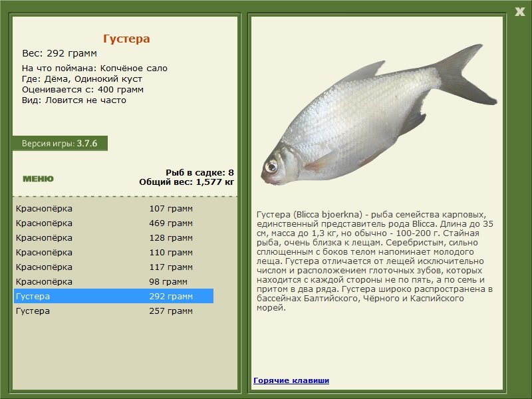Click the Густера fish photo
Image resolution: width=532 pixels, height=399 pixels.
[378, 115]
